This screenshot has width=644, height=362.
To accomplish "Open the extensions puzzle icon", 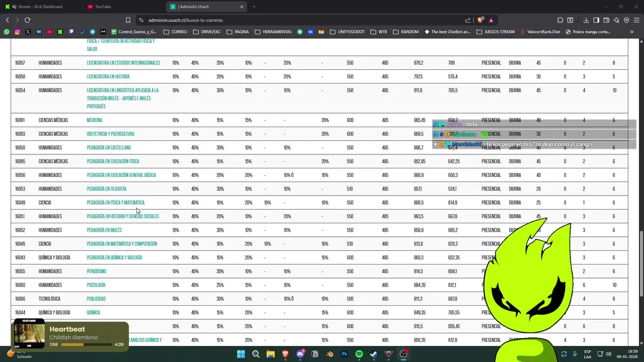I will (560, 20).
